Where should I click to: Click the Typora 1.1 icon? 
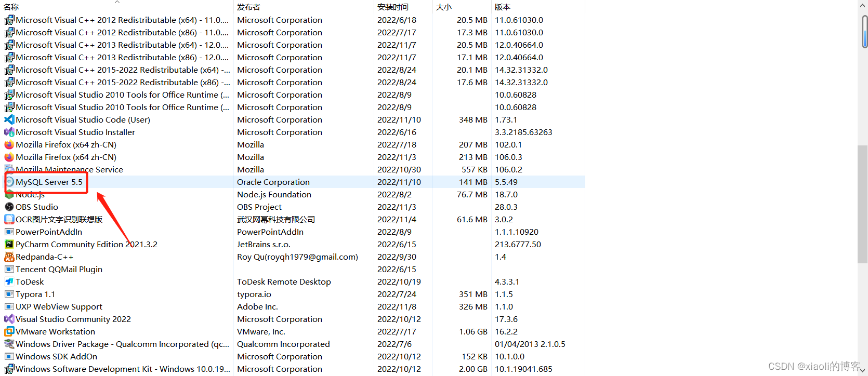click(x=9, y=294)
